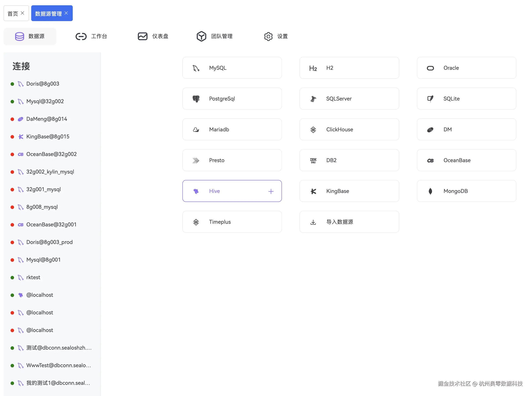
Task: Click the 仪表盘 chart icon
Action: click(142, 37)
